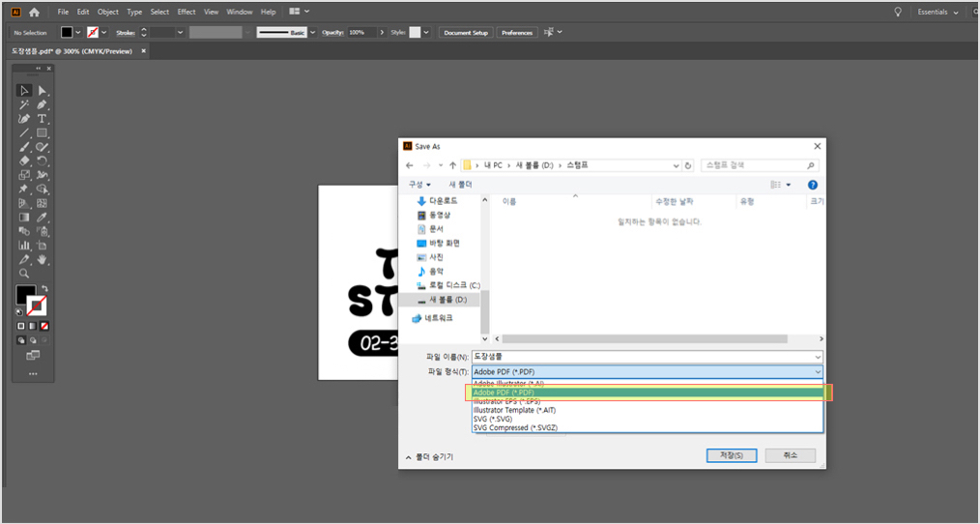The height and width of the screenshot is (524, 980).
Task: Select the Line Segment tool
Action: click(24, 132)
